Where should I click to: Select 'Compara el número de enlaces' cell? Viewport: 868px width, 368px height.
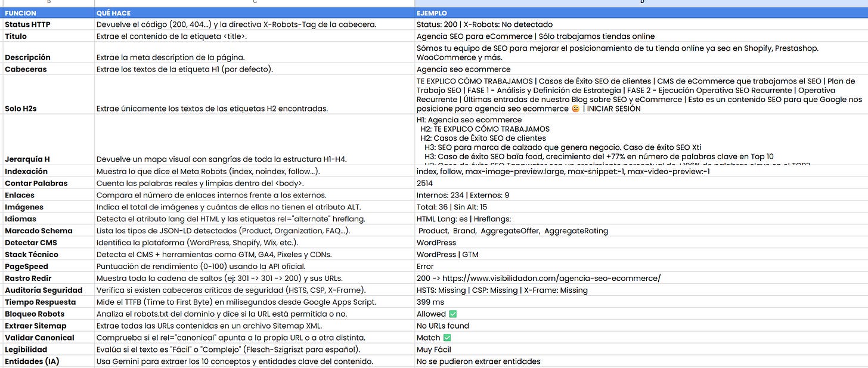(254, 195)
